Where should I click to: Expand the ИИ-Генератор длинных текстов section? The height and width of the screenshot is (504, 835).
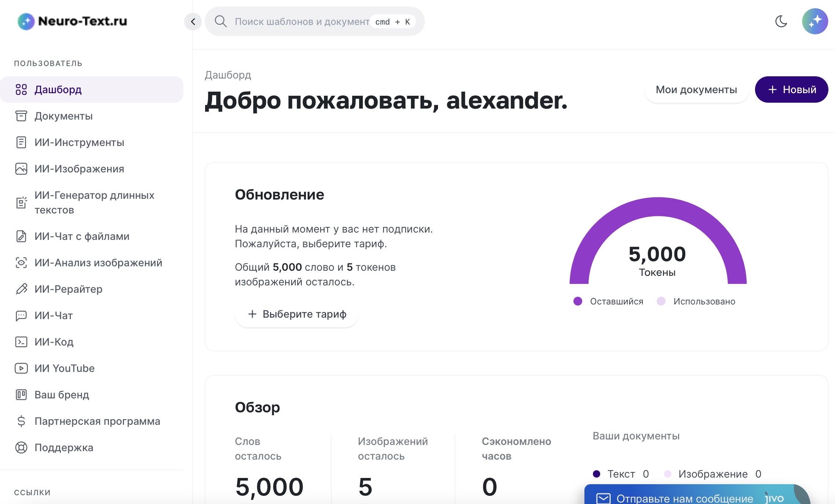point(94,202)
